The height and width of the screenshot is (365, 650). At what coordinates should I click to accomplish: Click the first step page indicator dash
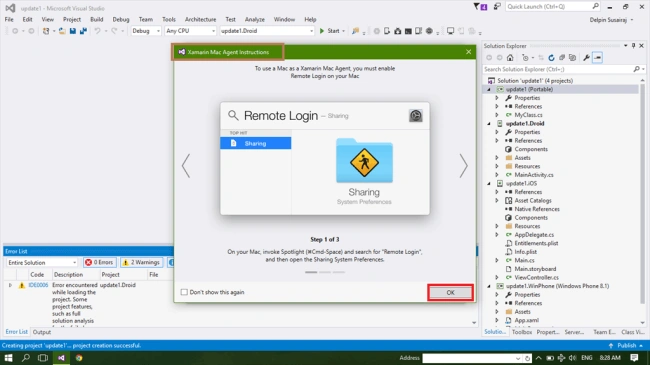[x=311, y=272]
